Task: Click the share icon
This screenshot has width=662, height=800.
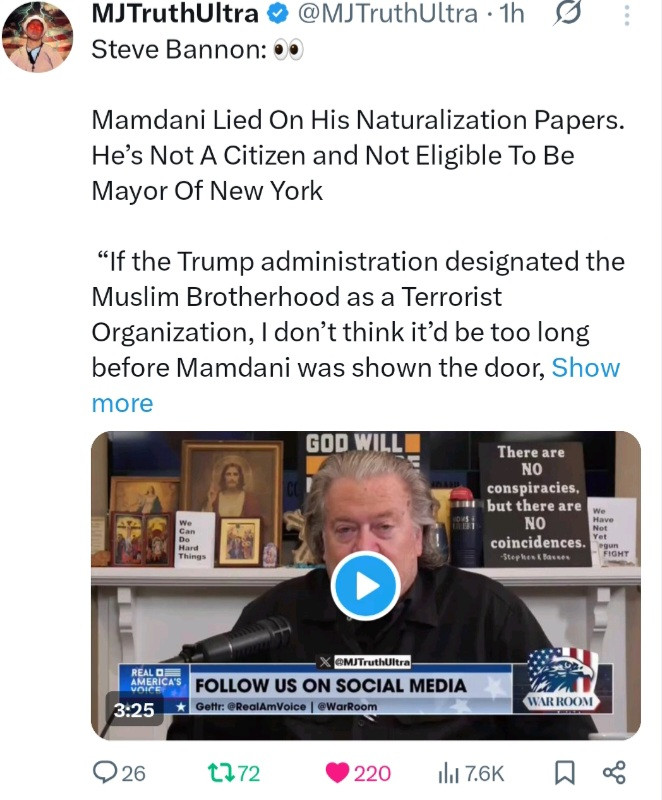Action: coord(614,772)
